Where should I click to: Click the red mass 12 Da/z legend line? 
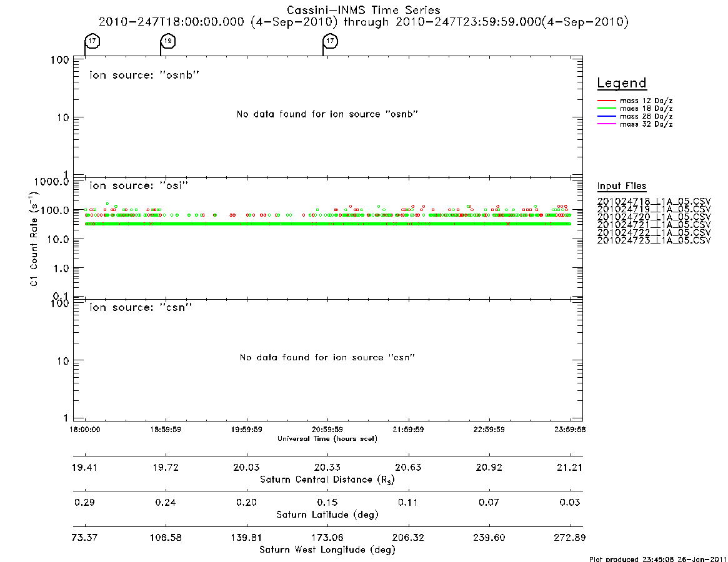(606, 101)
